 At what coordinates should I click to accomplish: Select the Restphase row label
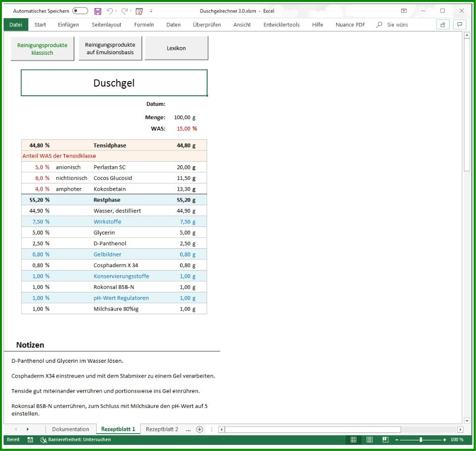pyautogui.click(x=107, y=200)
